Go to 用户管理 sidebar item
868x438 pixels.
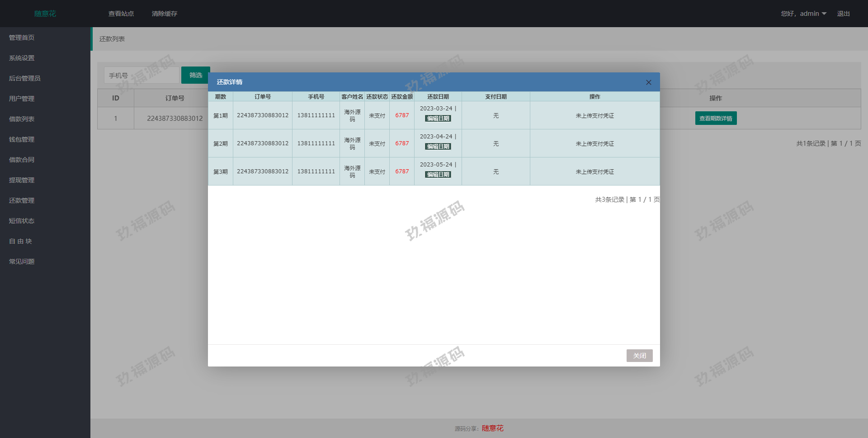(x=22, y=99)
